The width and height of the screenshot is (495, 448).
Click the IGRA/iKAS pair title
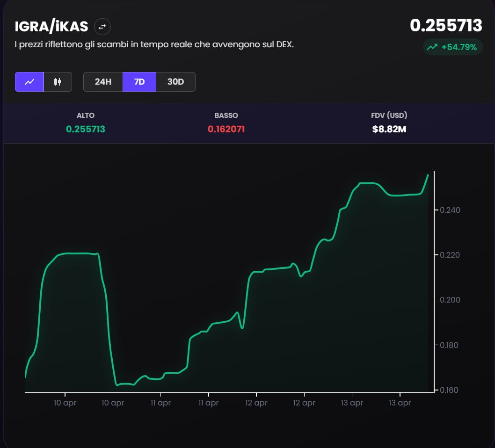51,26
